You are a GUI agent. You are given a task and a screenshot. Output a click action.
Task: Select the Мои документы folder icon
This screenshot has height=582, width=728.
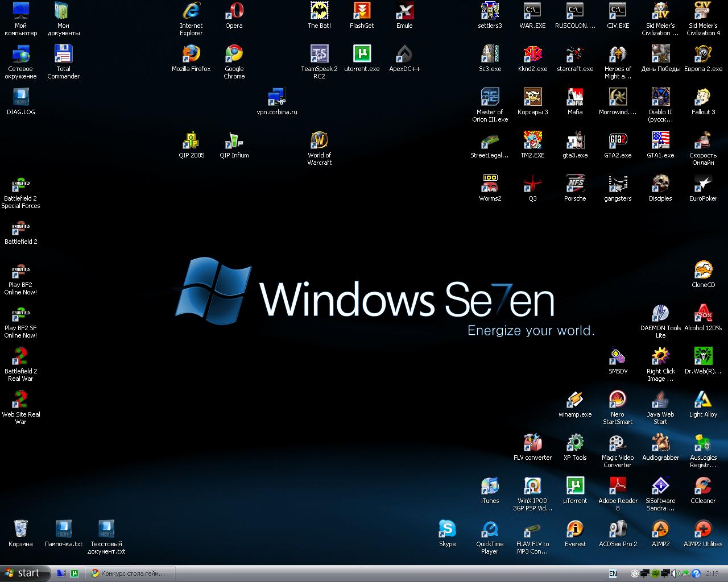(63, 11)
